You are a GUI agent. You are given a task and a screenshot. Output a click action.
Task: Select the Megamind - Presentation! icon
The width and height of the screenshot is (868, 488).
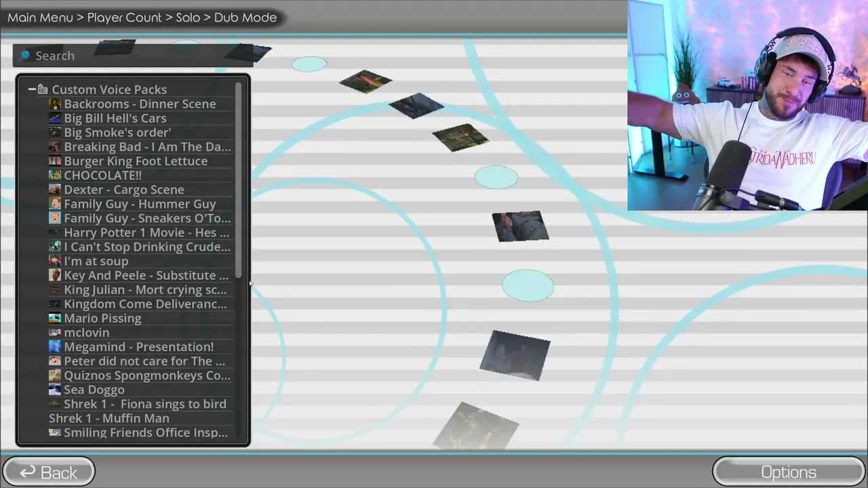pyautogui.click(x=55, y=347)
